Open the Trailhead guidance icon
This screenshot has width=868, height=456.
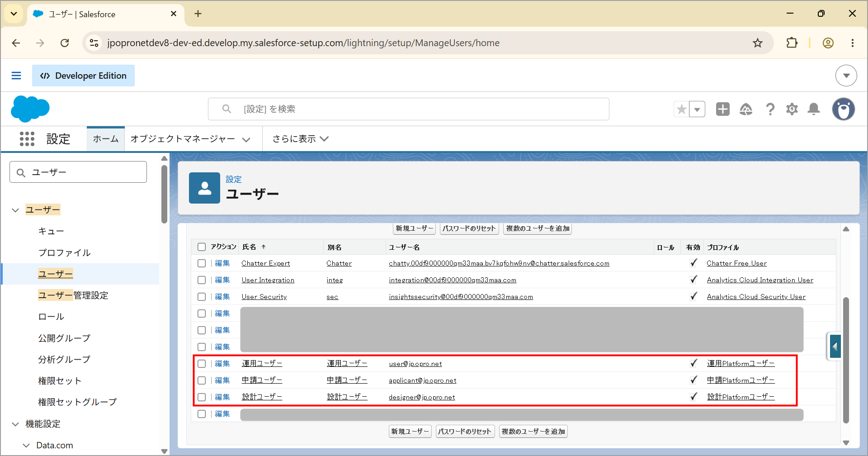pos(746,109)
